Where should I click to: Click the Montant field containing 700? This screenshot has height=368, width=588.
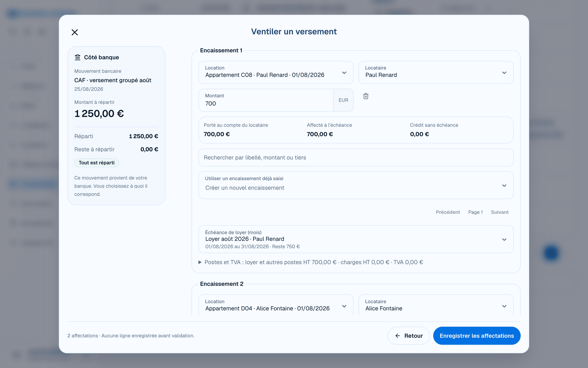(x=266, y=100)
